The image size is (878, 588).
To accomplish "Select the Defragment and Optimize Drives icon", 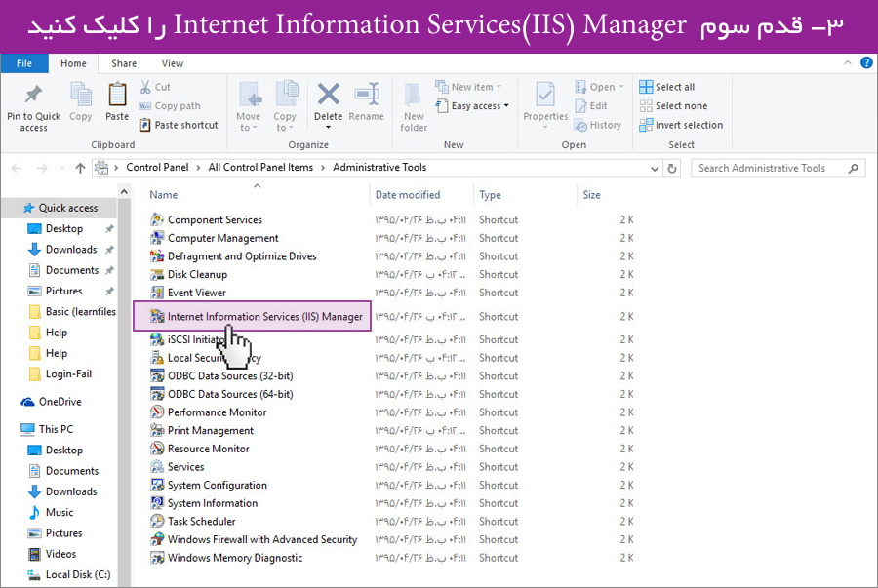I will [x=157, y=255].
